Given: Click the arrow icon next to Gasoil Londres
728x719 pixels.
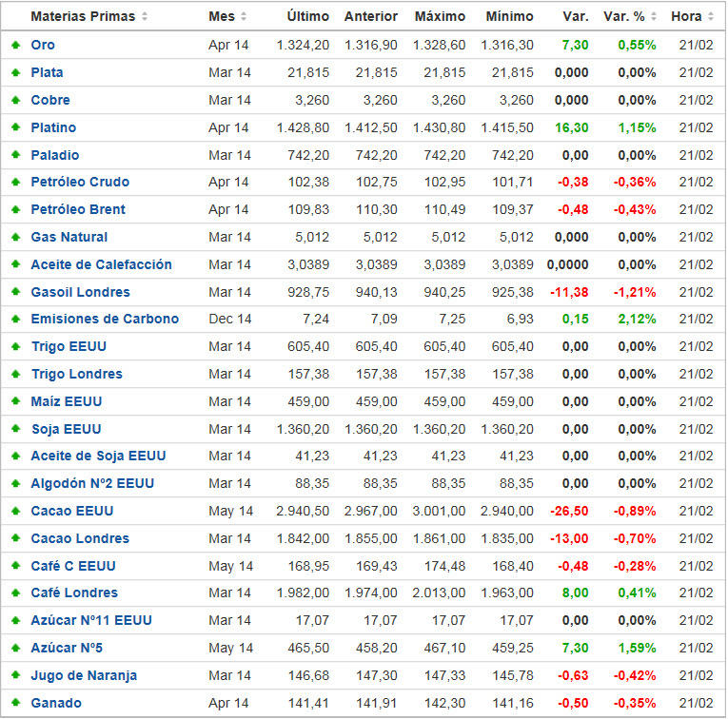Looking at the screenshot, I should [15, 292].
